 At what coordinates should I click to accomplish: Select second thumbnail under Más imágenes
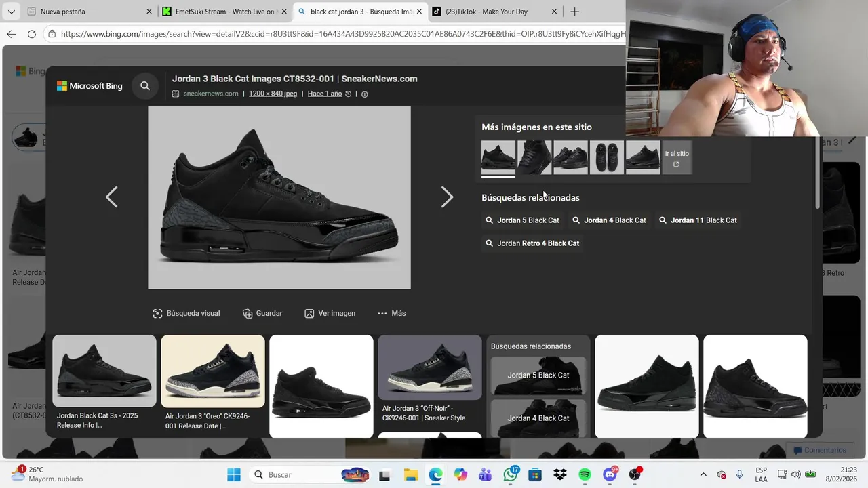pyautogui.click(x=534, y=157)
